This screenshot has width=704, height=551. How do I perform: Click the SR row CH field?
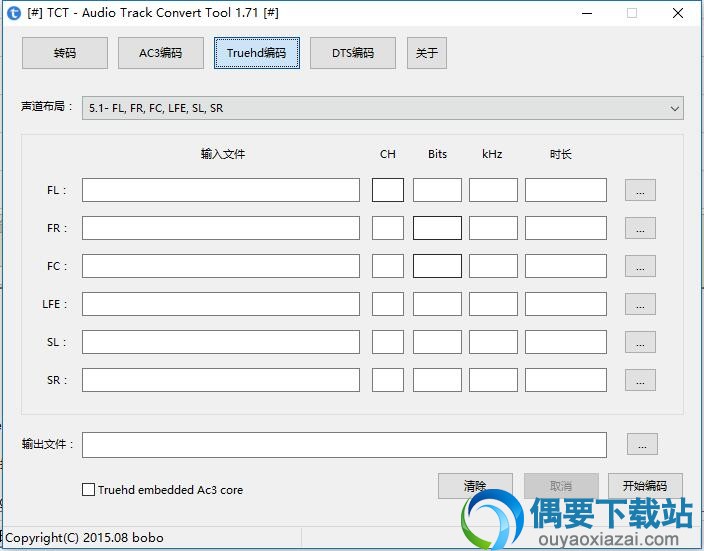point(388,380)
